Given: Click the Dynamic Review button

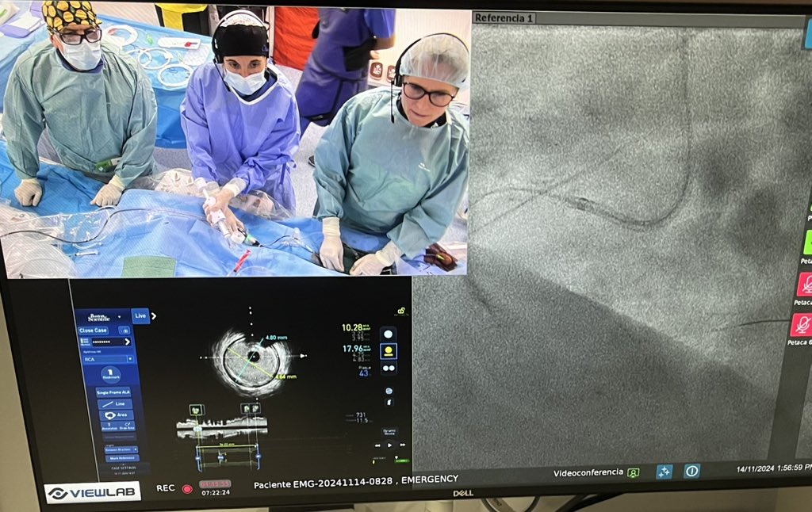Looking at the screenshot, I should pyautogui.click(x=389, y=432).
